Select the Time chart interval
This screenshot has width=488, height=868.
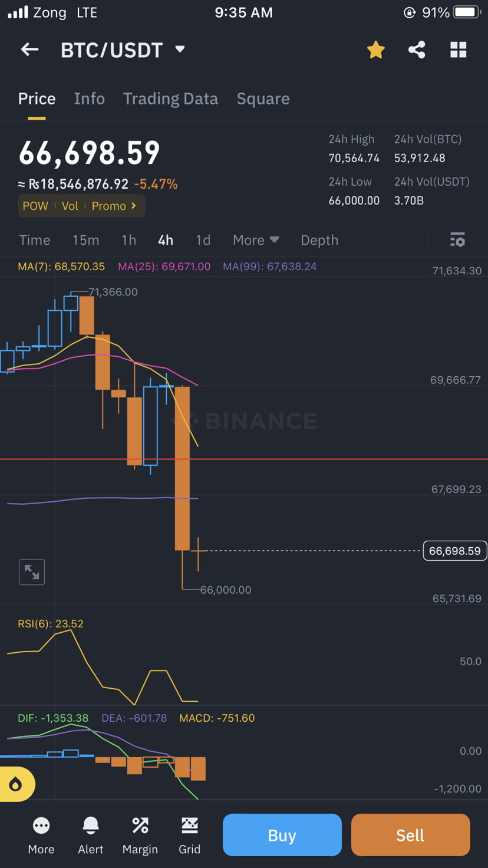coord(35,240)
